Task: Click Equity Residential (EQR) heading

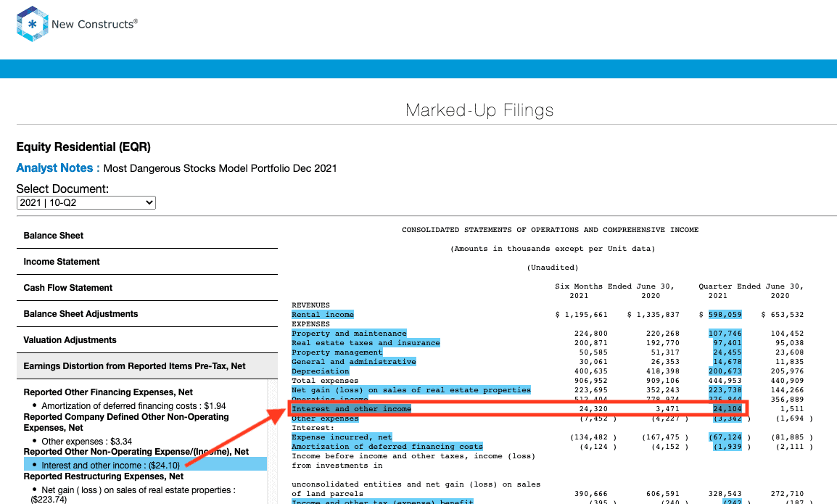Action: tap(84, 146)
